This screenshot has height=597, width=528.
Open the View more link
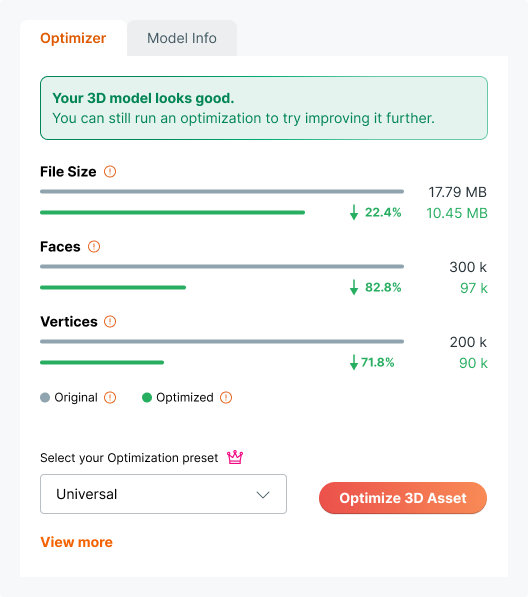77,542
